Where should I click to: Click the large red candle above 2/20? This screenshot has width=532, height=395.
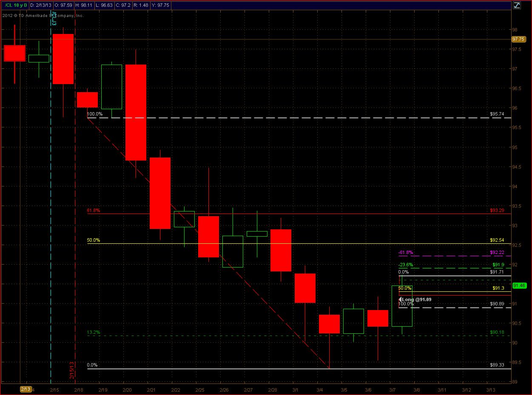(x=136, y=113)
